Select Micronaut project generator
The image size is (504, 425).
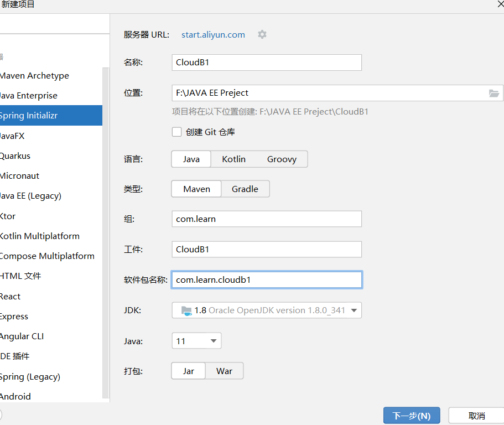pyautogui.click(x=20, y=175)
